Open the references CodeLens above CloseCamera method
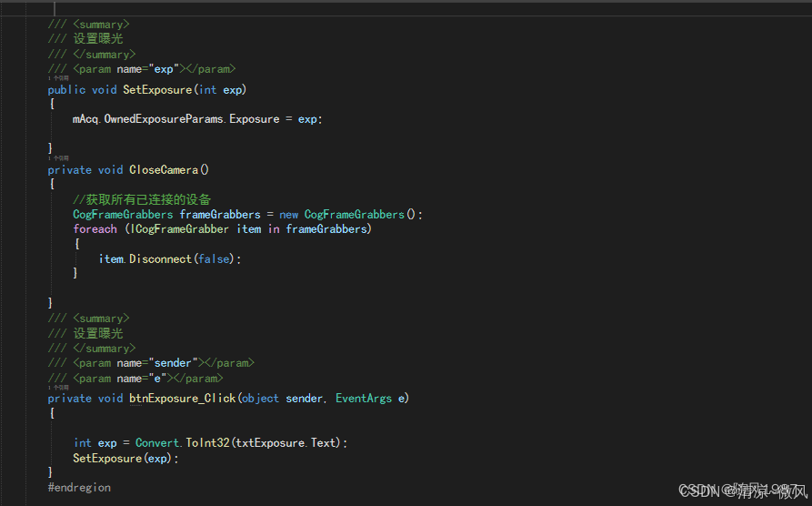Image resolution: width=812 pixels, height=506 pixels. tap(58, 158)
